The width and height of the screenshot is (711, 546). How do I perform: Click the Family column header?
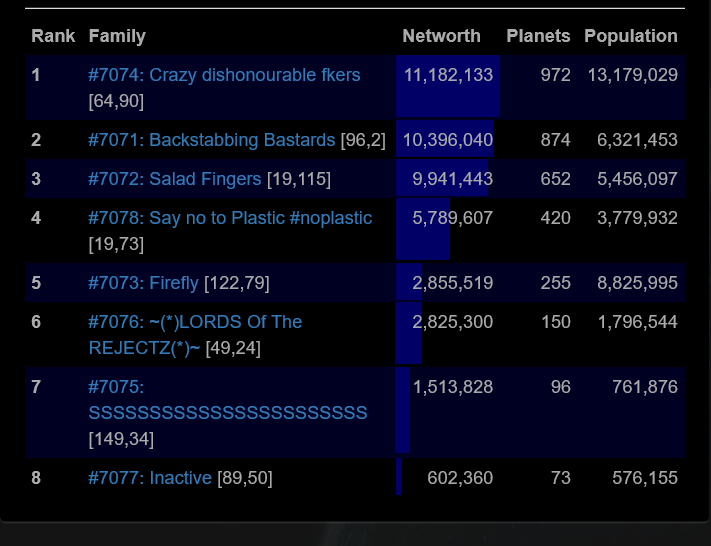pyautogui.click(x=117, y=36)
